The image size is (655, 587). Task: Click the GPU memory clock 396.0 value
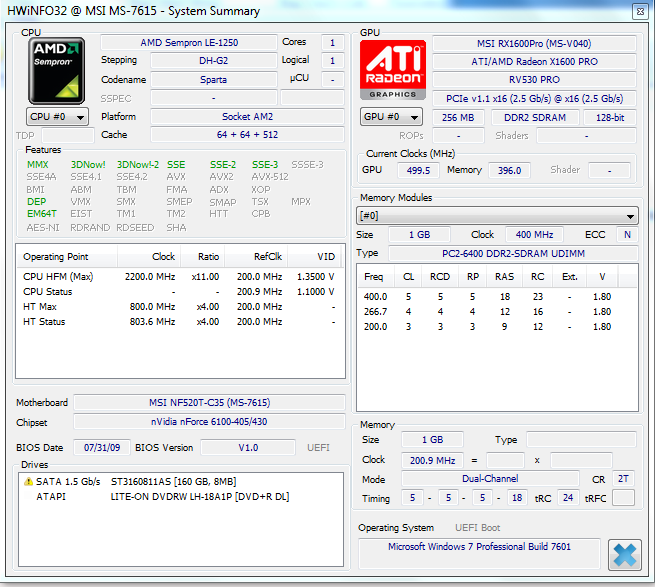[509, 170]
